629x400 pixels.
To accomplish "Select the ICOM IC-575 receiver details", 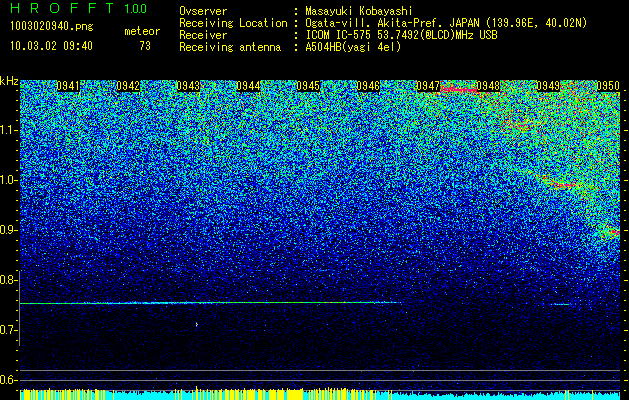I will [x=401, y=35].
